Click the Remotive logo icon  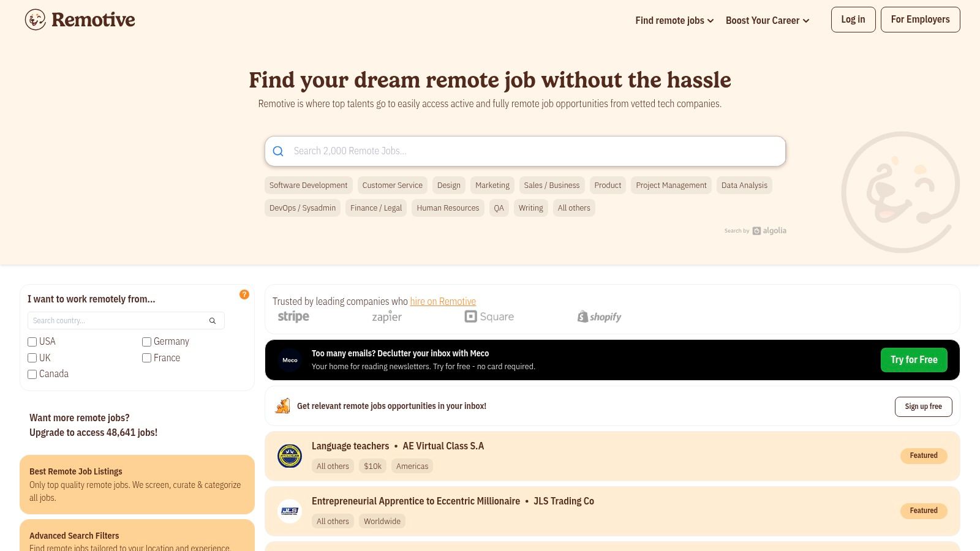tap(36, 20)
